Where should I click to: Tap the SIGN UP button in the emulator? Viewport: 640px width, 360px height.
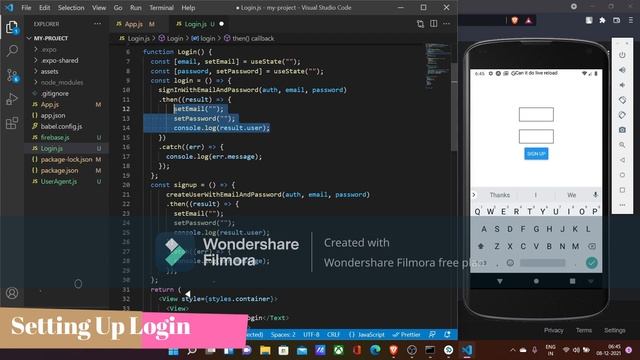tap(536, 154)
